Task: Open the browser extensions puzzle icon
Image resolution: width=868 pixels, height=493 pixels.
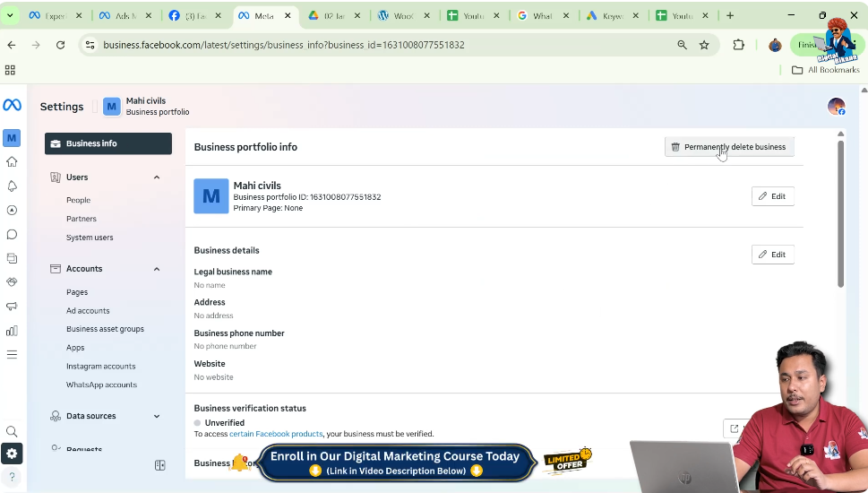Action: click(738, 45)
